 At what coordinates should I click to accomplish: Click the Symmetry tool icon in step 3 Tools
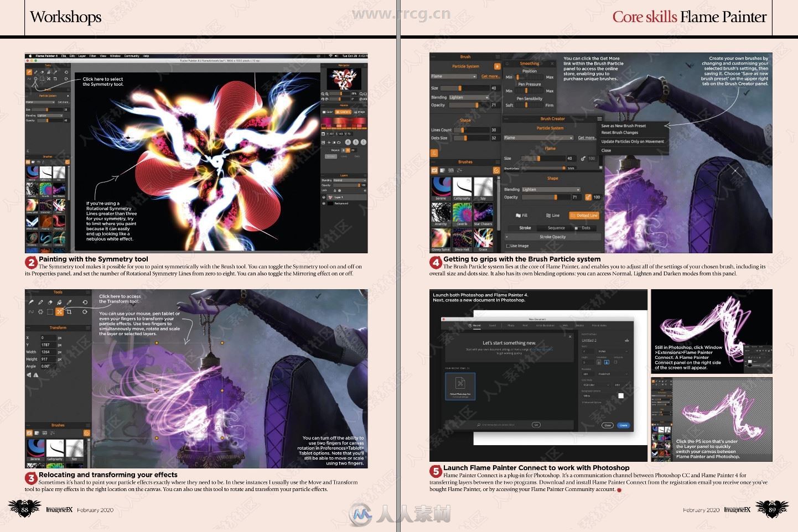pyautogui.click(x=40, y=312)
